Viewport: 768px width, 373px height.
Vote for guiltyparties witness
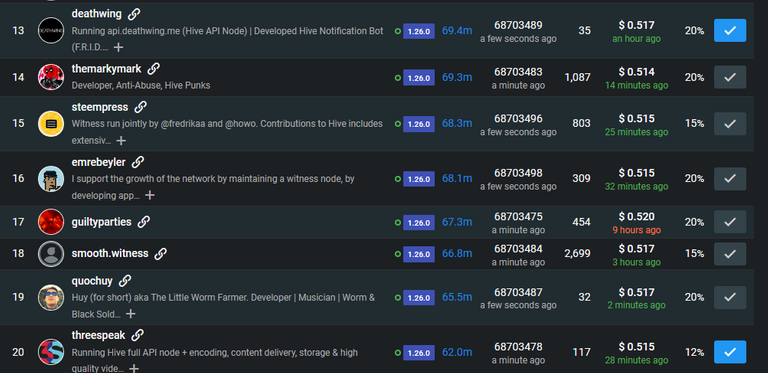[730, 222]
